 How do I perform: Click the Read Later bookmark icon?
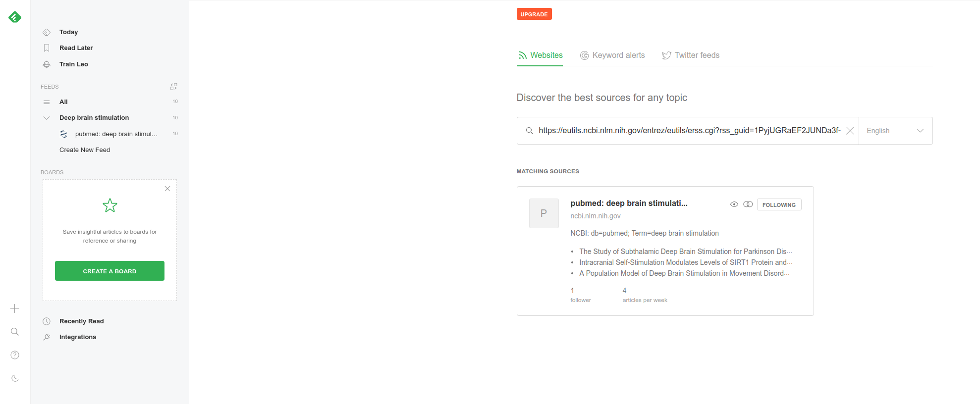coord(47,48)
